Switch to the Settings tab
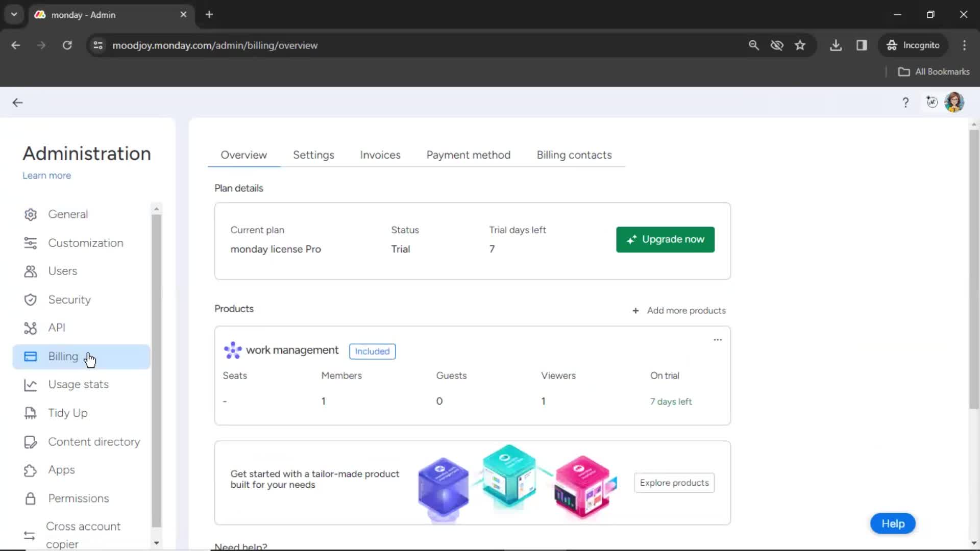The width and height of the screenshot is (980, 551). [313, 155]
